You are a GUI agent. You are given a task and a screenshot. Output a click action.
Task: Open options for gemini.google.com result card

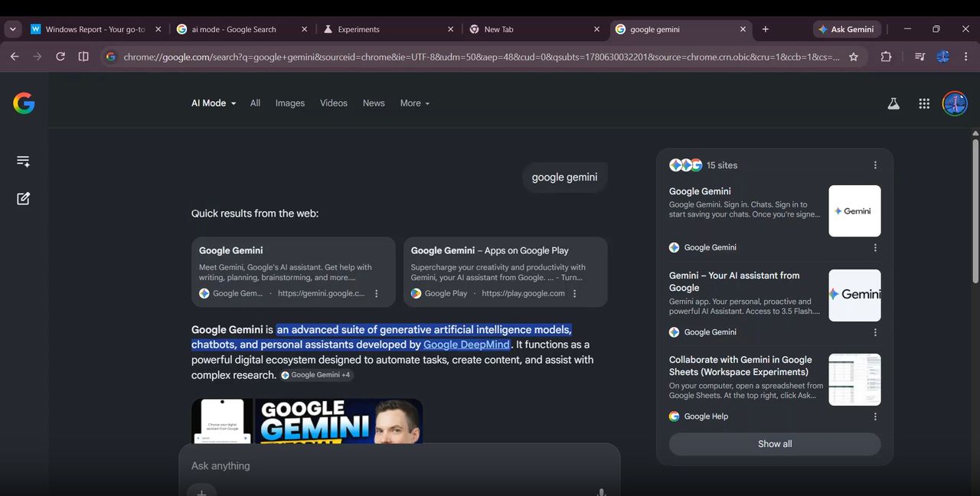376,293
